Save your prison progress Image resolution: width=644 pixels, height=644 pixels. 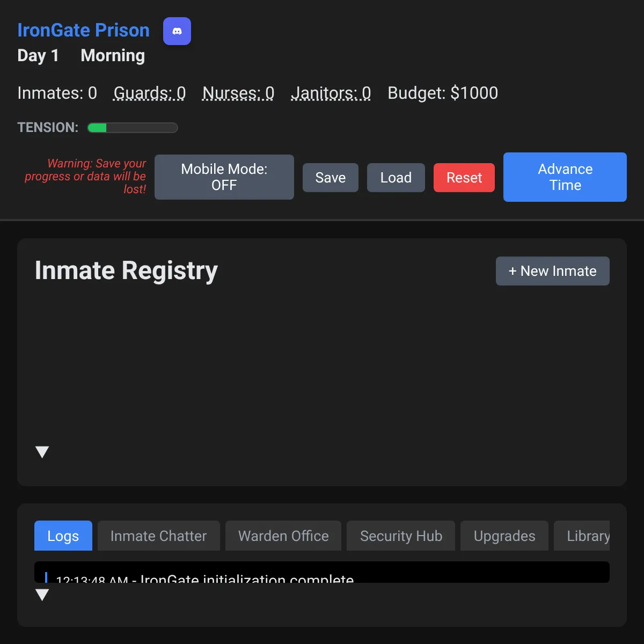tap(330, 177)
